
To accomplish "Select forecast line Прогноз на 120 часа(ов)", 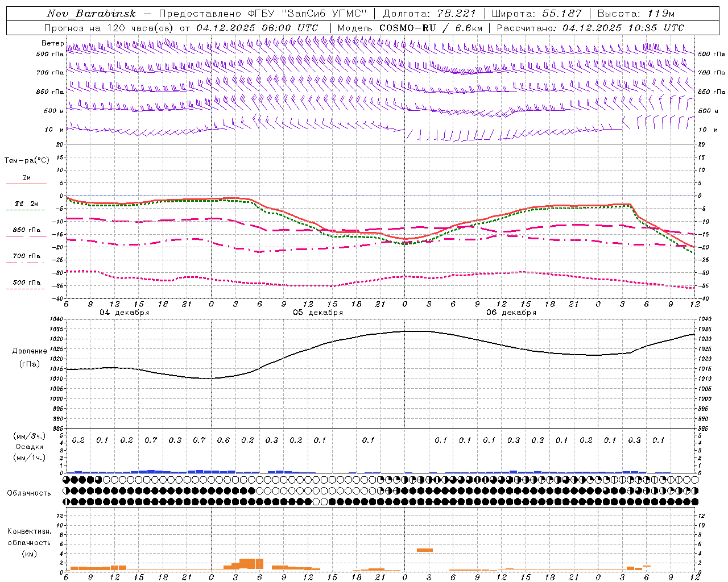I will (110, 28).
